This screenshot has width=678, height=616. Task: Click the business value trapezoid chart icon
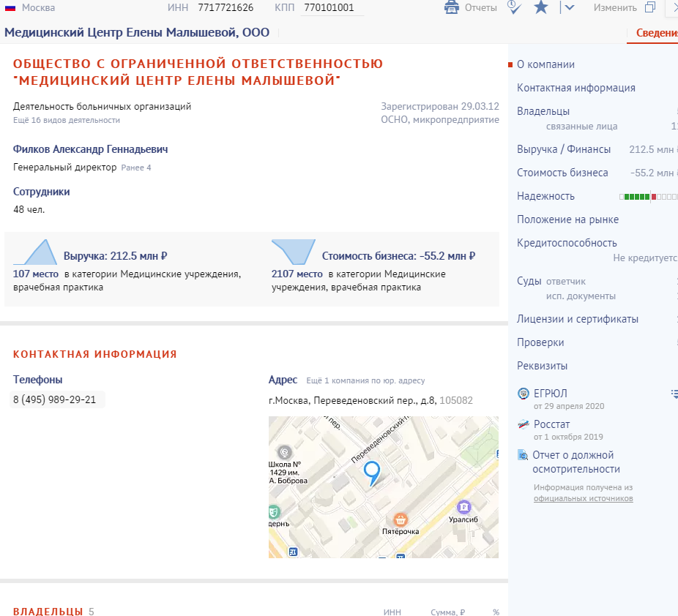[293, 252]
